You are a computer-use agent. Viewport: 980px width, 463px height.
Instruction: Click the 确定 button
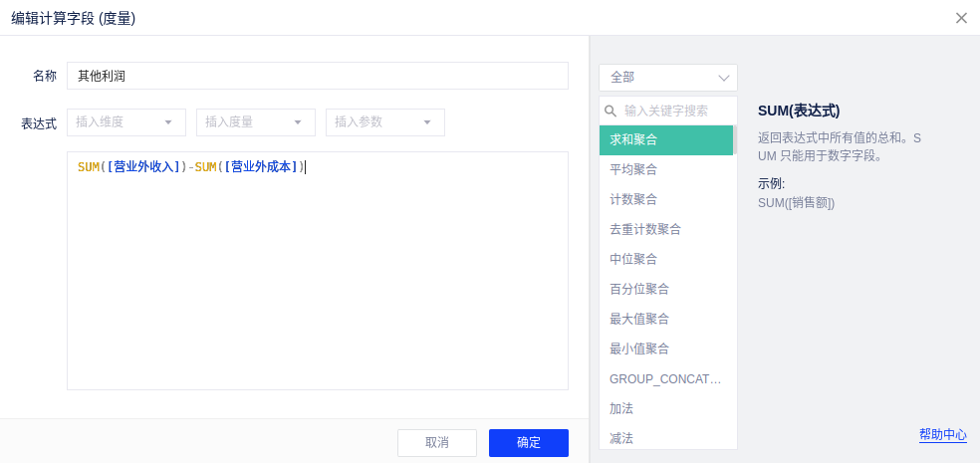[x=528, y=443]
